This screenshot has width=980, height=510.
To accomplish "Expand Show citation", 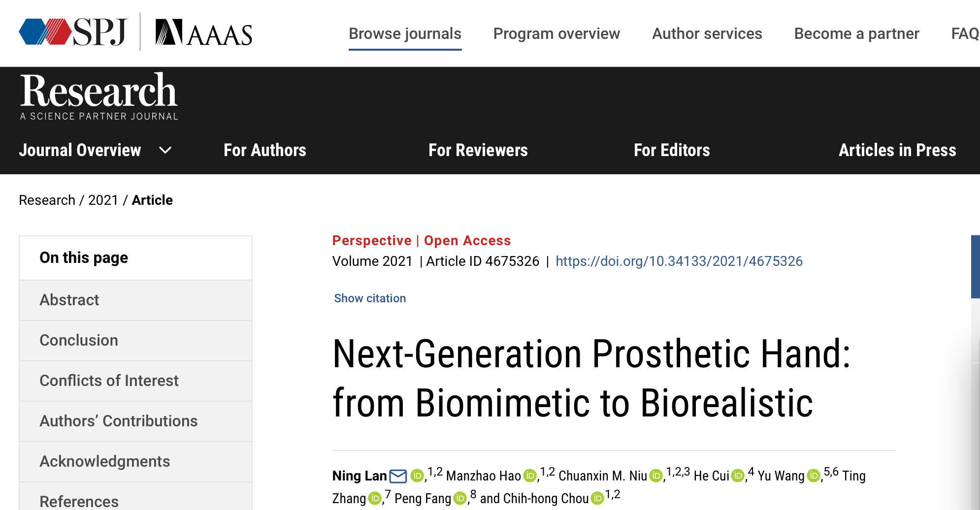I will [x=370, y=298].
